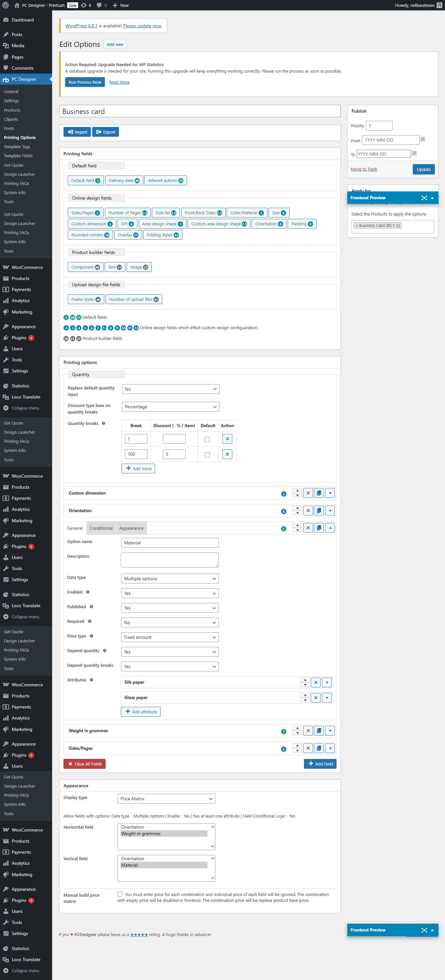Viewport: 445px width, 980px height.
Task: Click the duplicate icon for Custom dimension field
Action: coord(319,493)
